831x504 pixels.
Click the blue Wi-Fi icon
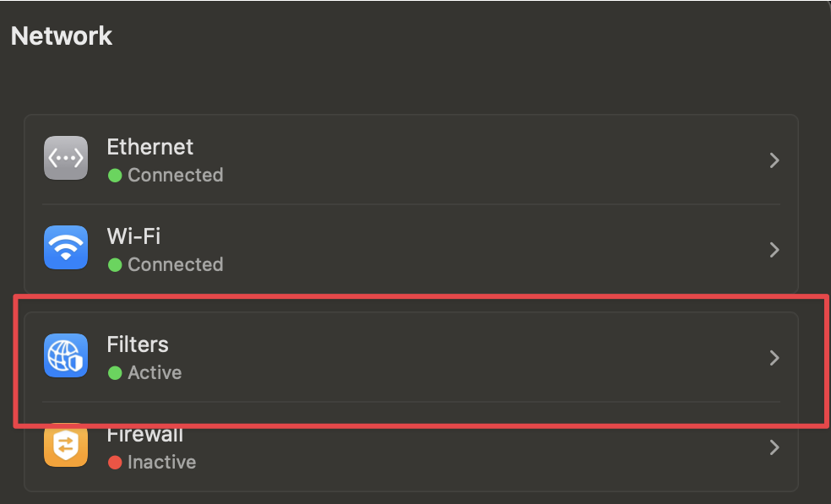[x=66, y=247]
